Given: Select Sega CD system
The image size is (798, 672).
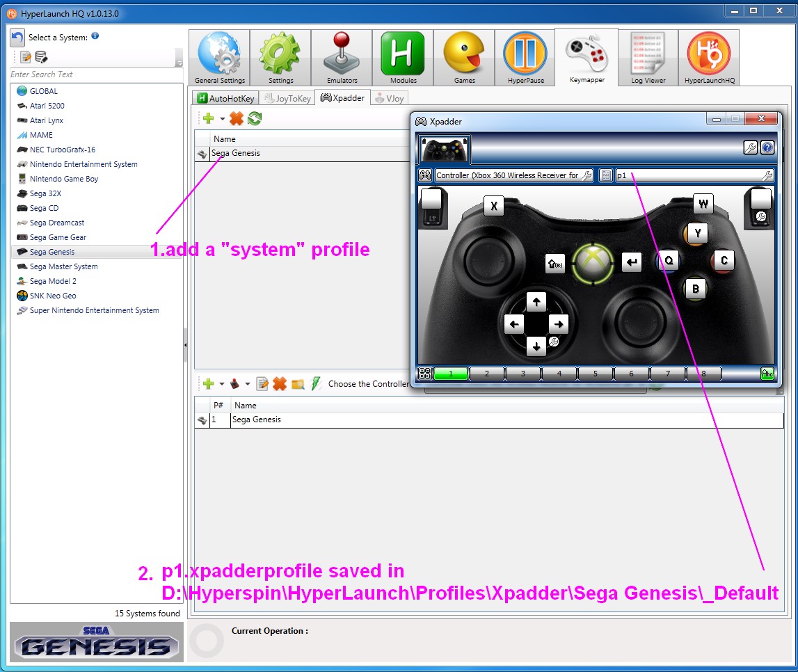Looking at the screenshot, I should pos(44,208).
